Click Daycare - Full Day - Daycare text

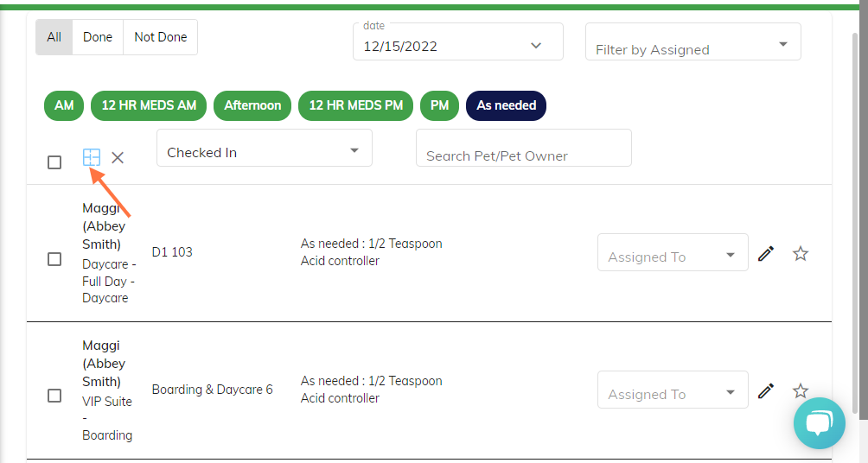(x=109, y=281)
